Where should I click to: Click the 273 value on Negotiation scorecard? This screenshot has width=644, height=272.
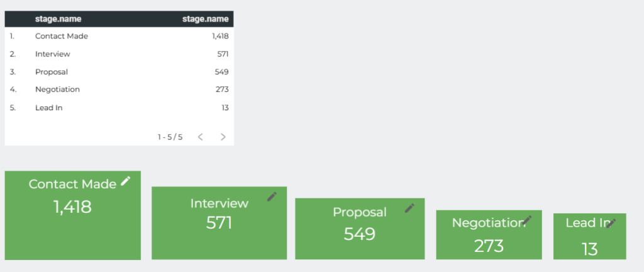point(489,246)
